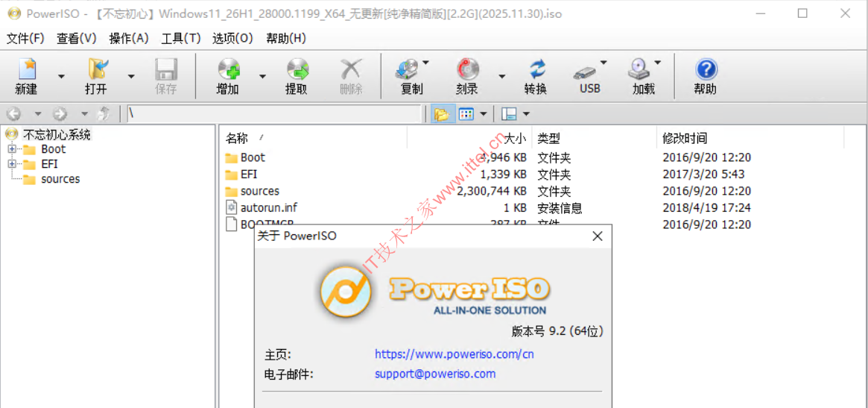The width and height of the screenshot is (868, 408).
Task: Expand the Boot node in the tree
Action: click(12, 149)
